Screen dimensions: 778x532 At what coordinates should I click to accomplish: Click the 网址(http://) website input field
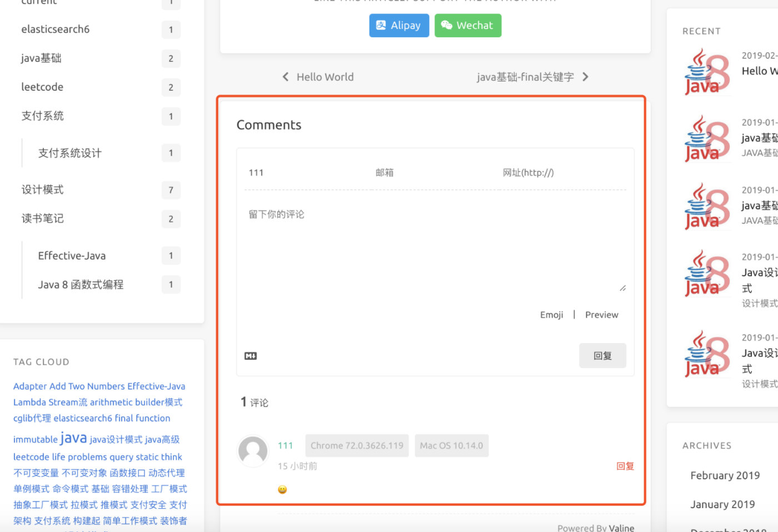coord(562,173)
